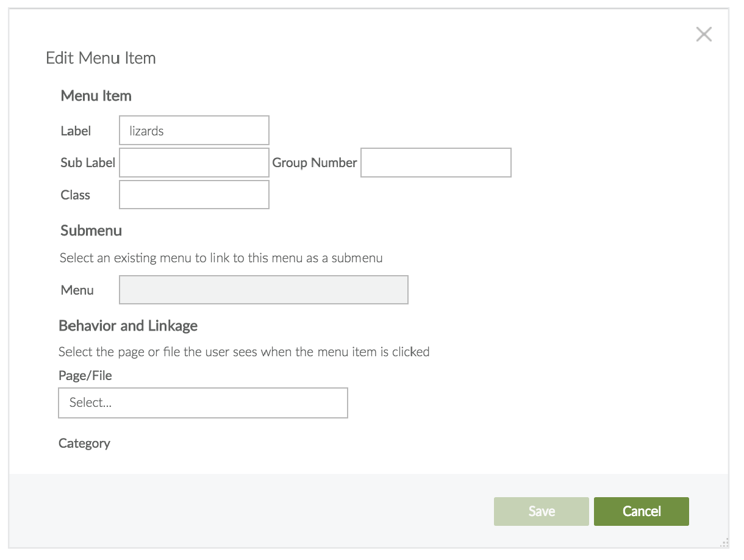Select the Class text field

tap(194, 195)
